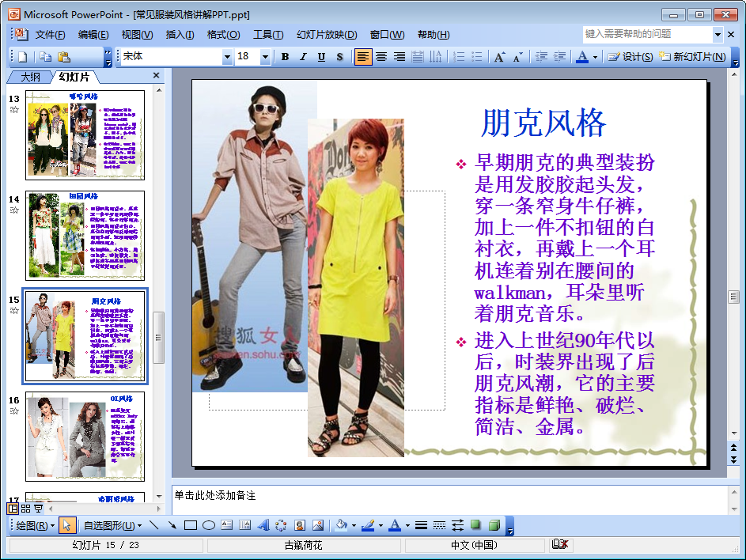Screen dimensions: 746x560
Task: Insert a horizontal text box
Action: click(227, 525)
